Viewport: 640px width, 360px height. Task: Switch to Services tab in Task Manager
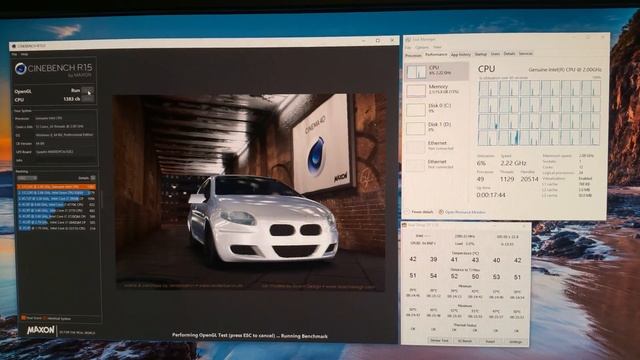(525, 53)
